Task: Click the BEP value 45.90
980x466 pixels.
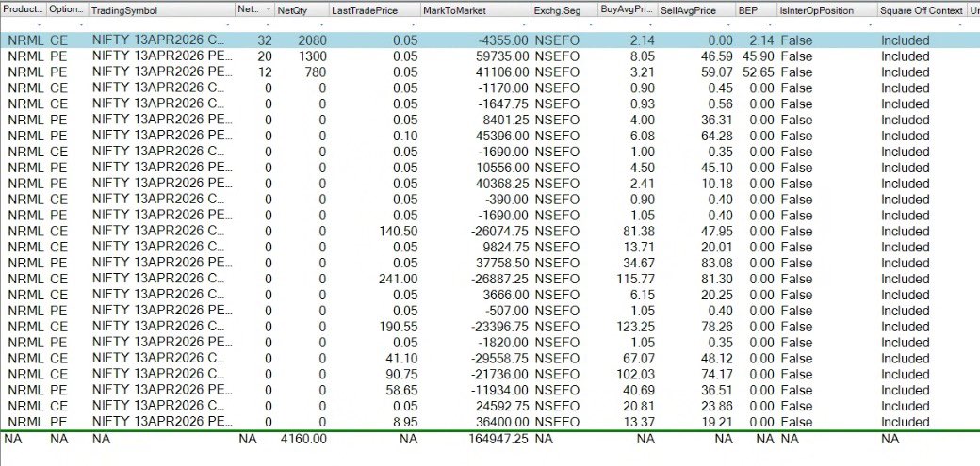Action: (x=759, y=56)
